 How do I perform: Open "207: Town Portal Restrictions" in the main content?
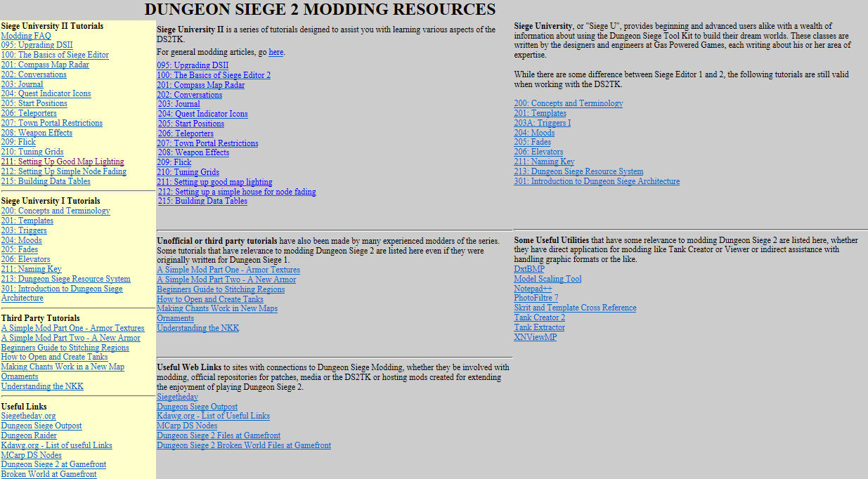208,143
